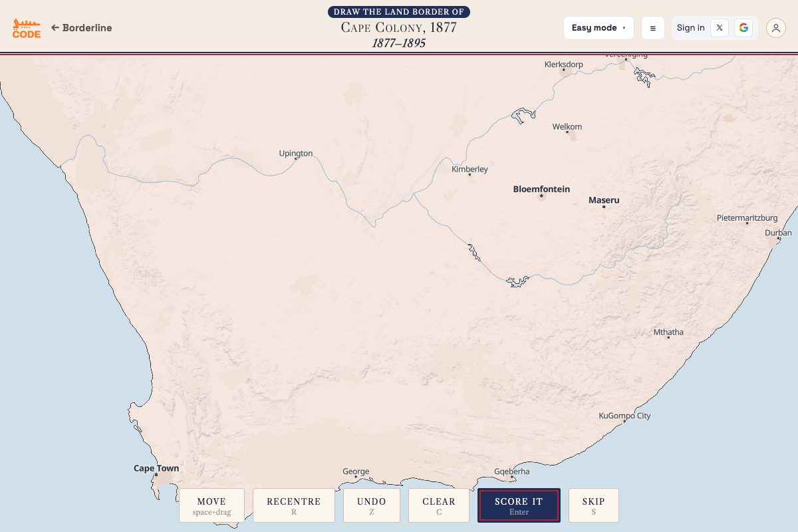Viewport: 798px width, 532px height.
Task: Expand the Easy mode dropdown
Action: tap(598, 28)
